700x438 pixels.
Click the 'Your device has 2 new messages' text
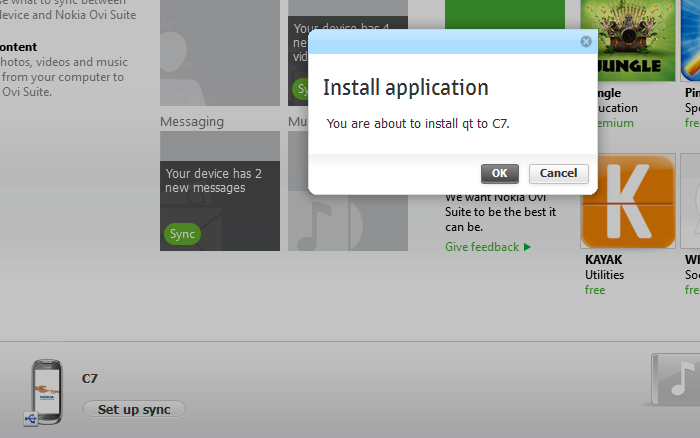213,180
